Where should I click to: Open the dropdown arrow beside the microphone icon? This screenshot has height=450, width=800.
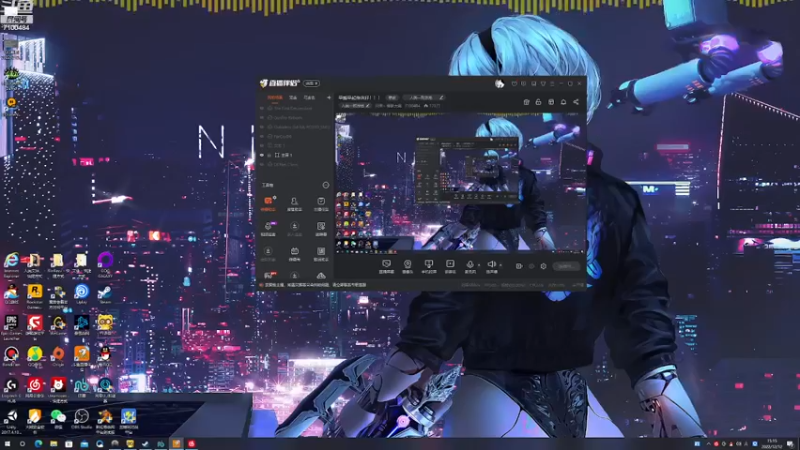pyautogui.click(x=479, y=265)
